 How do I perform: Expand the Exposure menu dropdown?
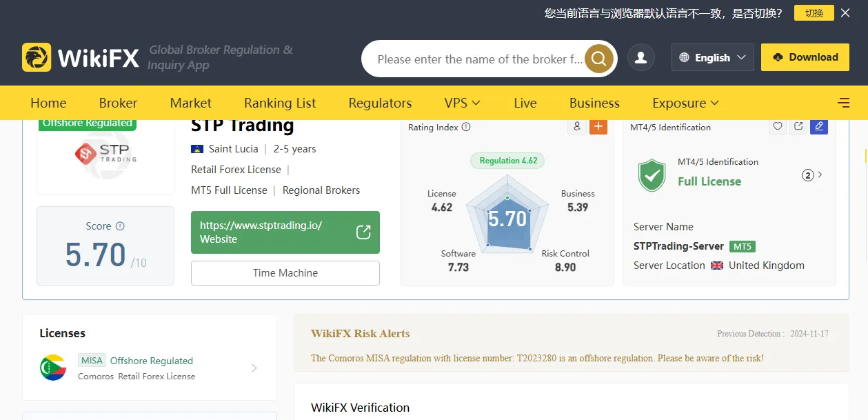coord(685,103)
